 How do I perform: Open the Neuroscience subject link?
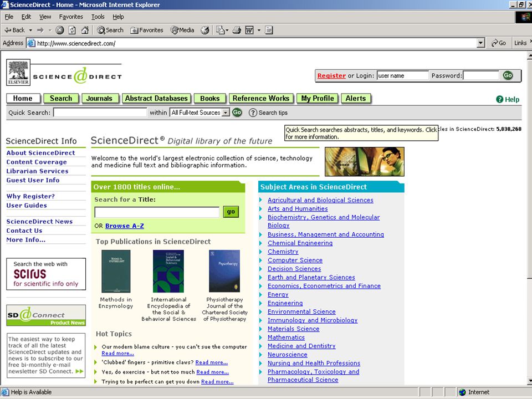(288, 355)
